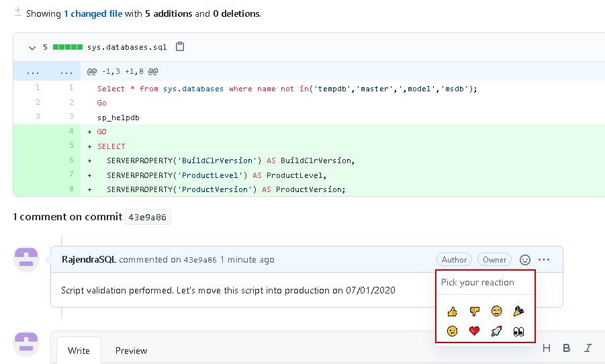Insert heading using the H button
Image resolution: width=605 pixels, height=364 pixels.
coord(547,348)
